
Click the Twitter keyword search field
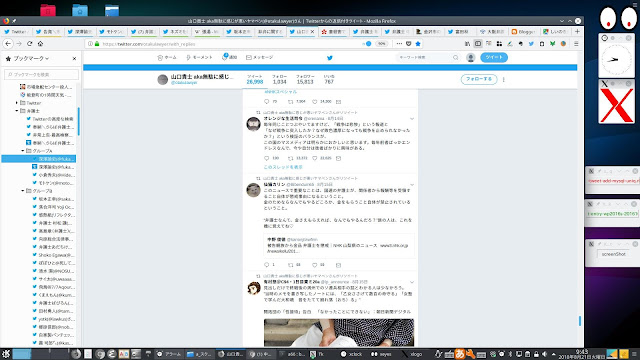click(428, 58)
